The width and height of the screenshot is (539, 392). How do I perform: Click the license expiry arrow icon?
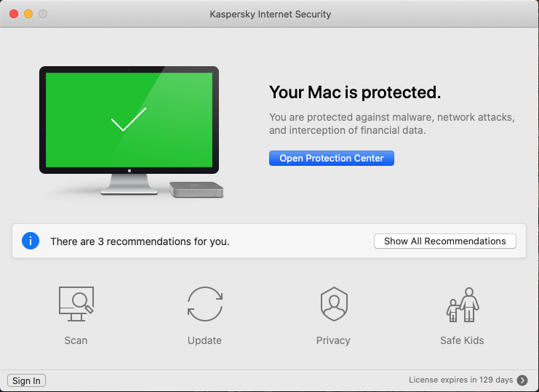point(522,380)
